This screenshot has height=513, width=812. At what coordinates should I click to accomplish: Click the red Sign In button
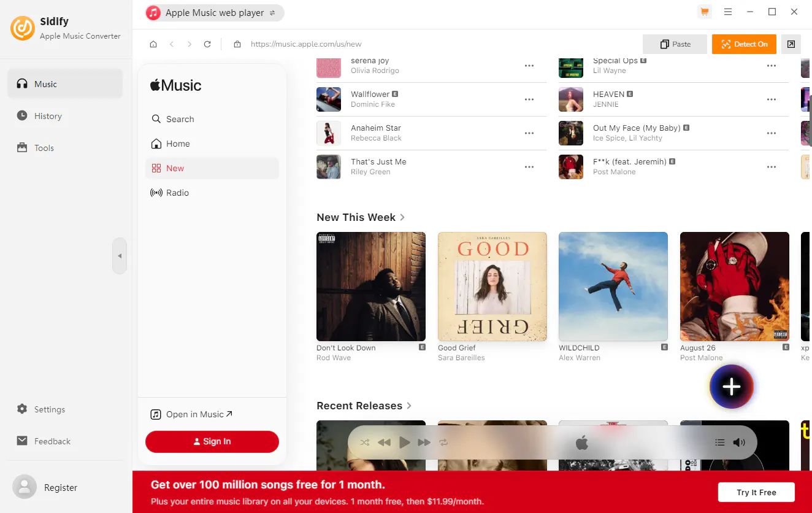[212, 441]
